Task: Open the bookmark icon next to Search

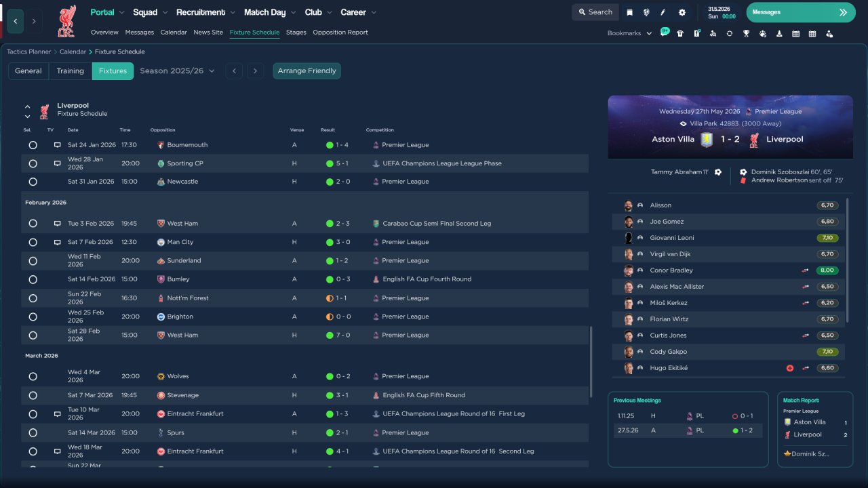Action: tap(630, 12)
